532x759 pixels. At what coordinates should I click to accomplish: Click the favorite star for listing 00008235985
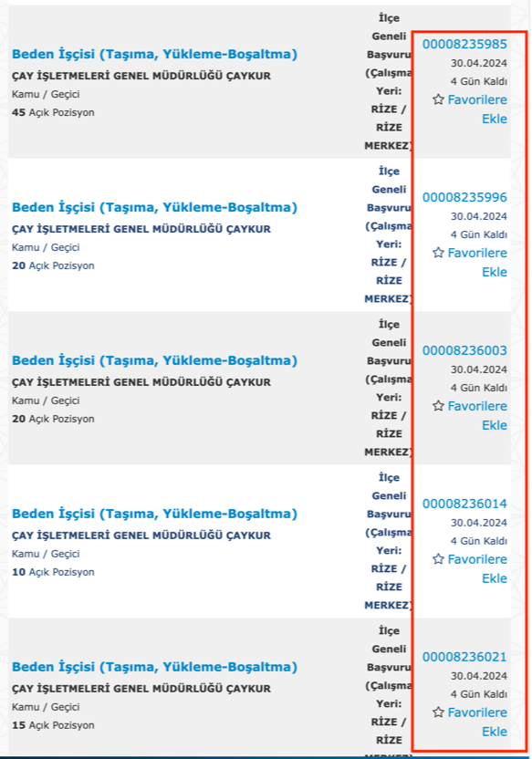click(x=438, y=99)
